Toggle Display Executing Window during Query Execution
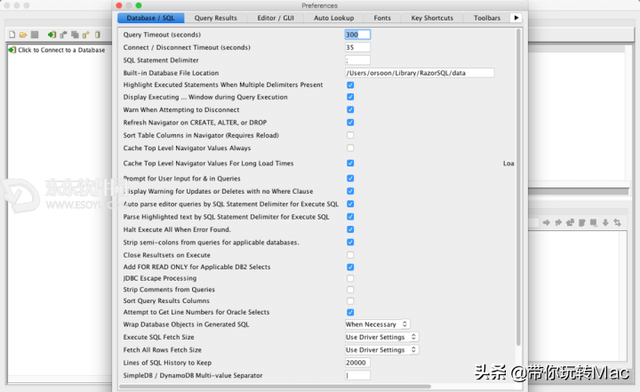Image resolution: width=640 pixels, height=392 pixels. pos(350,97)
